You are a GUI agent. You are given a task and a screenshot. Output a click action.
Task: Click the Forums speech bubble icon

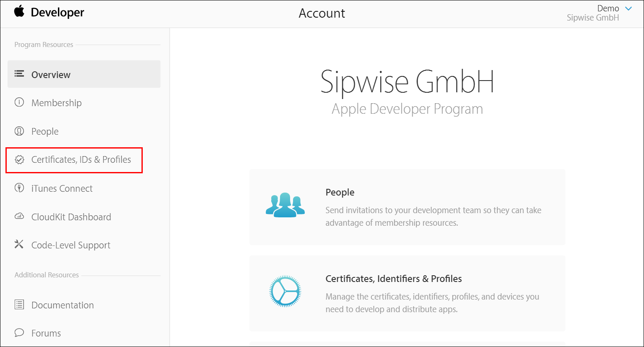[x=19, y=332]
